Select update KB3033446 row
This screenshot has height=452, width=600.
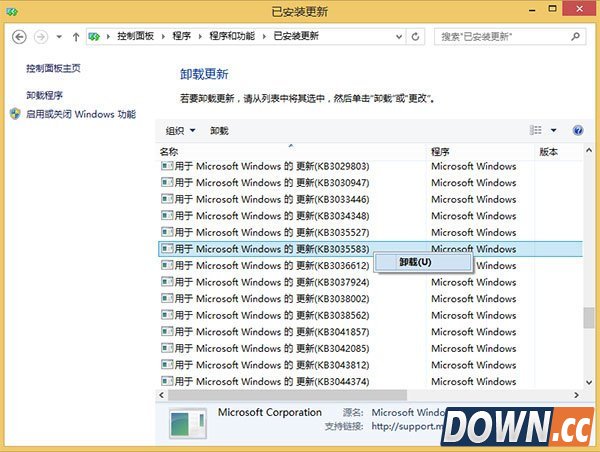(x=370, y=199)
